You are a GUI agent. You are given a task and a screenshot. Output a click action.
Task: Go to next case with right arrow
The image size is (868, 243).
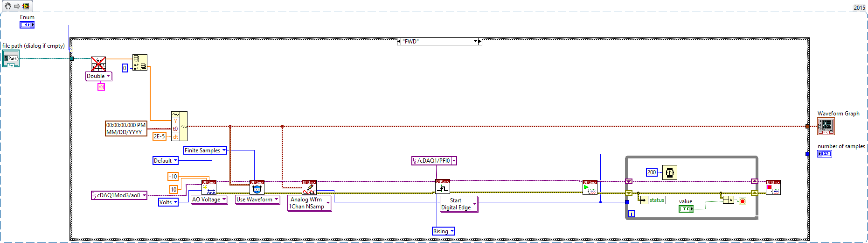click(480, 42)
